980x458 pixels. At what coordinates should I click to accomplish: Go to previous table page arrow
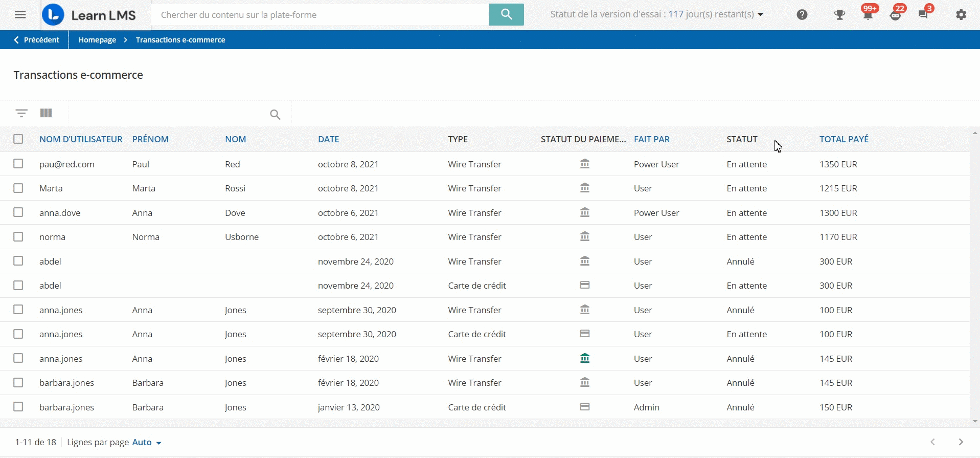point(932,442)
